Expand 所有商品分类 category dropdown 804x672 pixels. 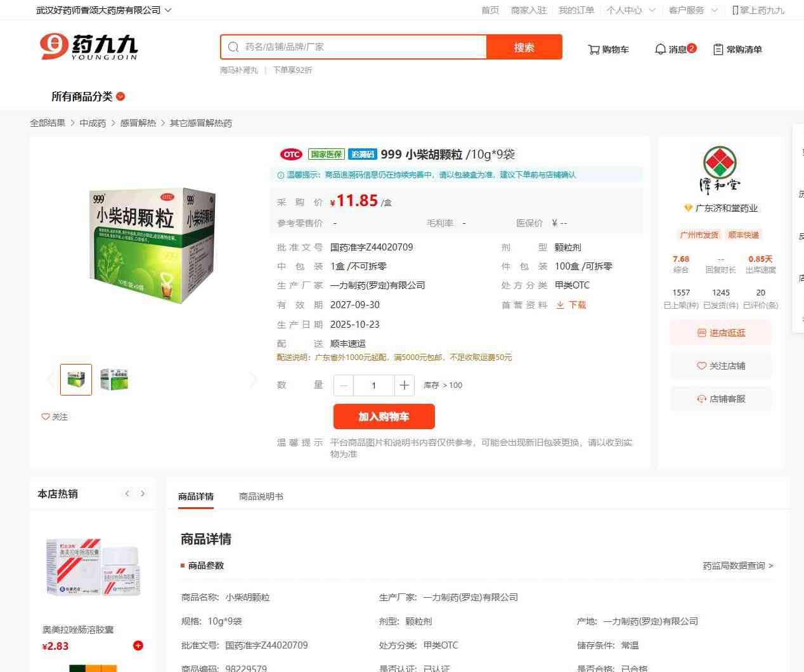tap(88, 96)
